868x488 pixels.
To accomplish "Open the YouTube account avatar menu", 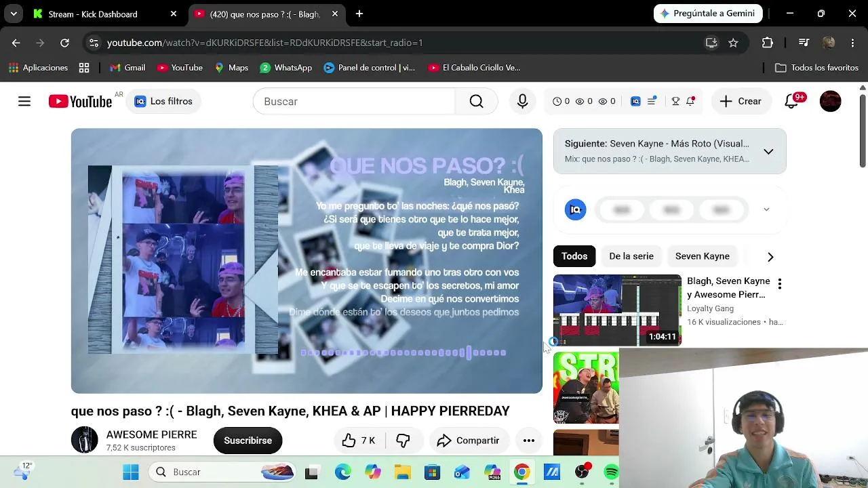I will [x=830, y=102].
